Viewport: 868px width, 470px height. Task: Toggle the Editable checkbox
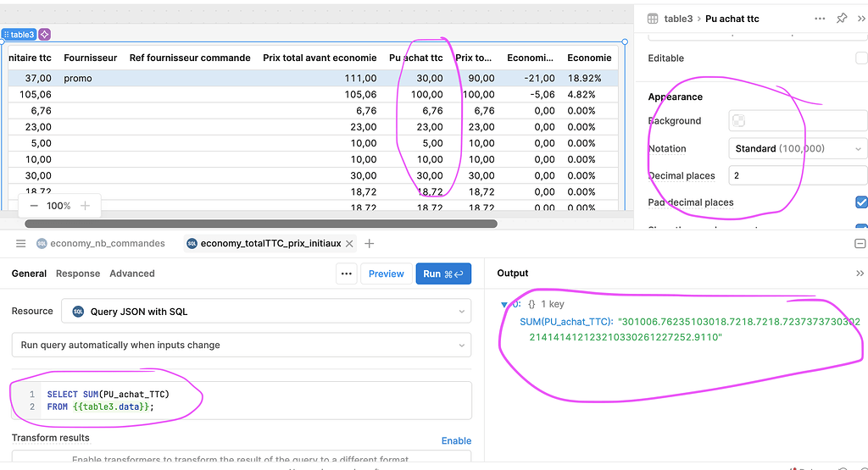pos(861,58)
